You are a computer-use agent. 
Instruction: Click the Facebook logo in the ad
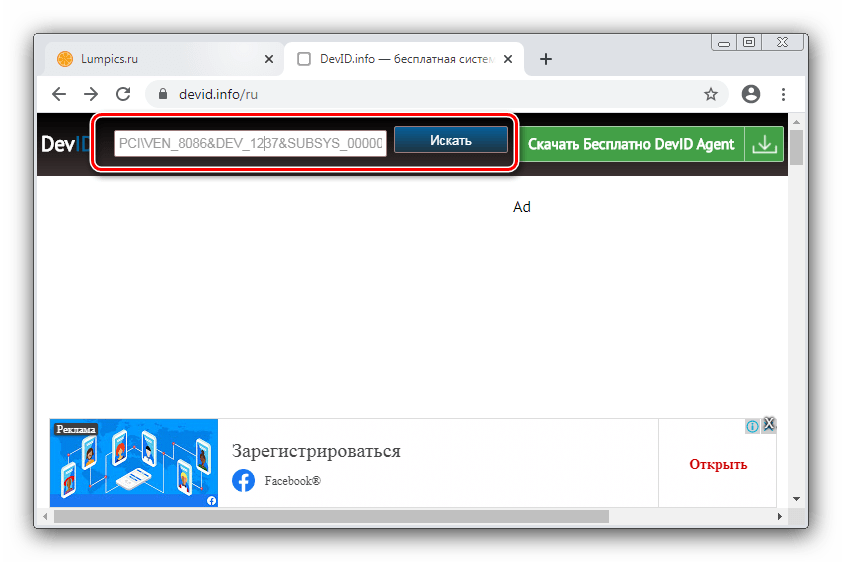[x=243, y=481]
